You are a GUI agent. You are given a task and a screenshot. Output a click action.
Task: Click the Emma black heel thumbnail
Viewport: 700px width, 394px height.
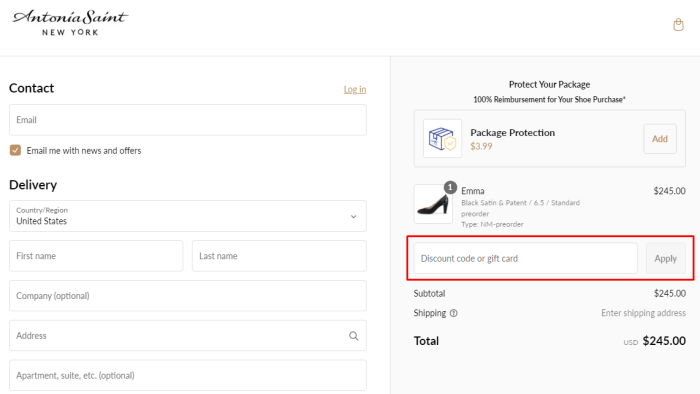(x=433, y=204)
